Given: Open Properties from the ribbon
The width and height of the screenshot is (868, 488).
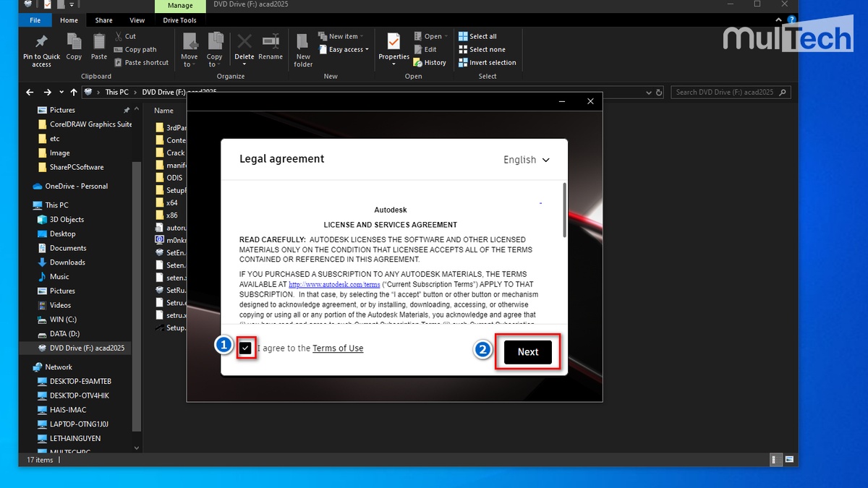Looking at the screenshot, I should click(393, 42).
